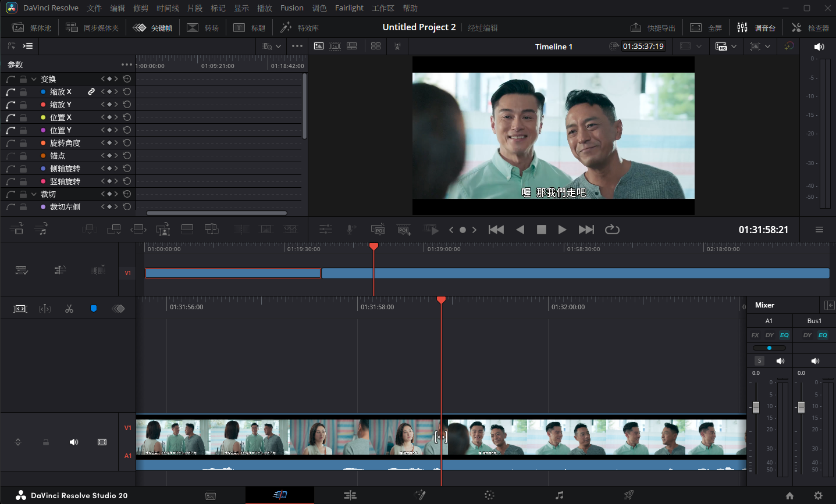Screen dimensions: 836x504
Task: Adjust the Bus1 volume fader
Action: click(801, 407)
